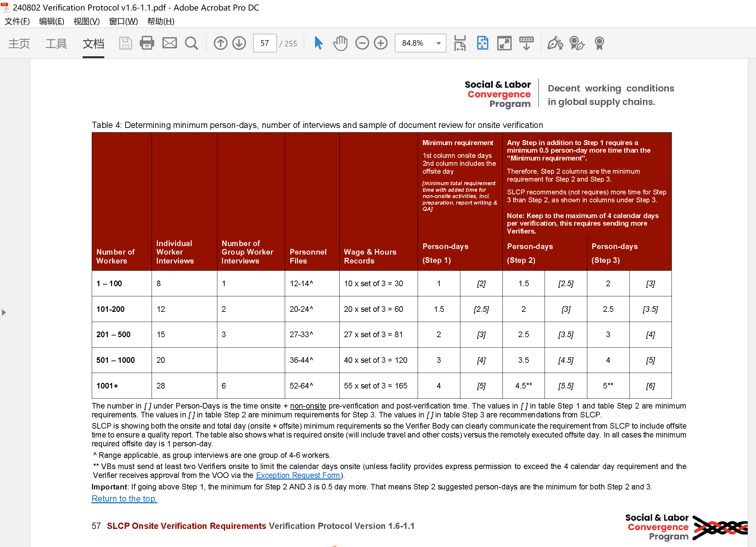Image resolution: width=756 pixels, height=547 pixels.
Task: Select the arrow selection tool
Action: coord(318,43)
